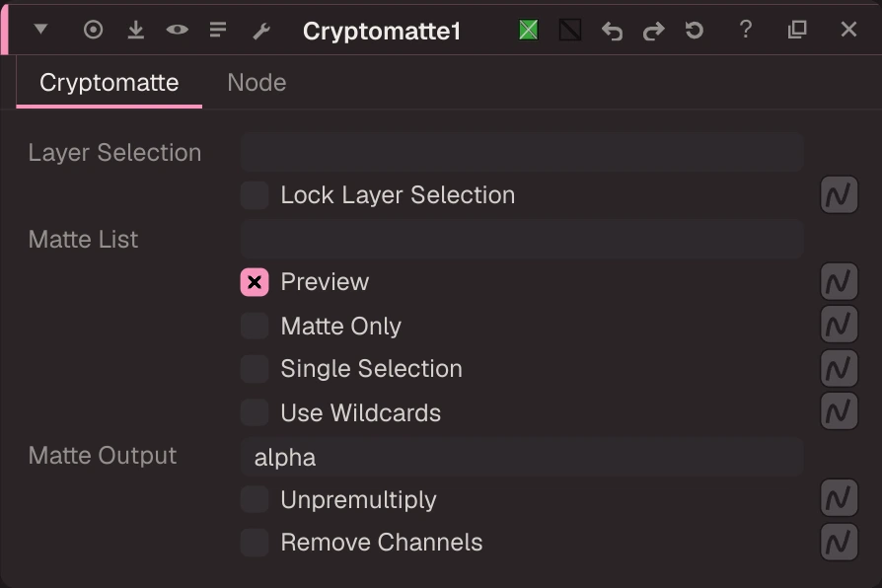Screen dimensions: 882x588
Task: Collapse the Cryptomatte1 panel with the triangle
Action: (x=40, y=29)
